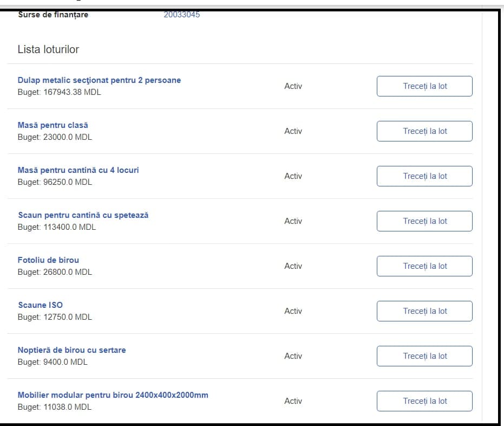Click the Activ status of Fotoliu de birou
The width and height of the screenshot is (504, 426).
(x=293, y=266)
